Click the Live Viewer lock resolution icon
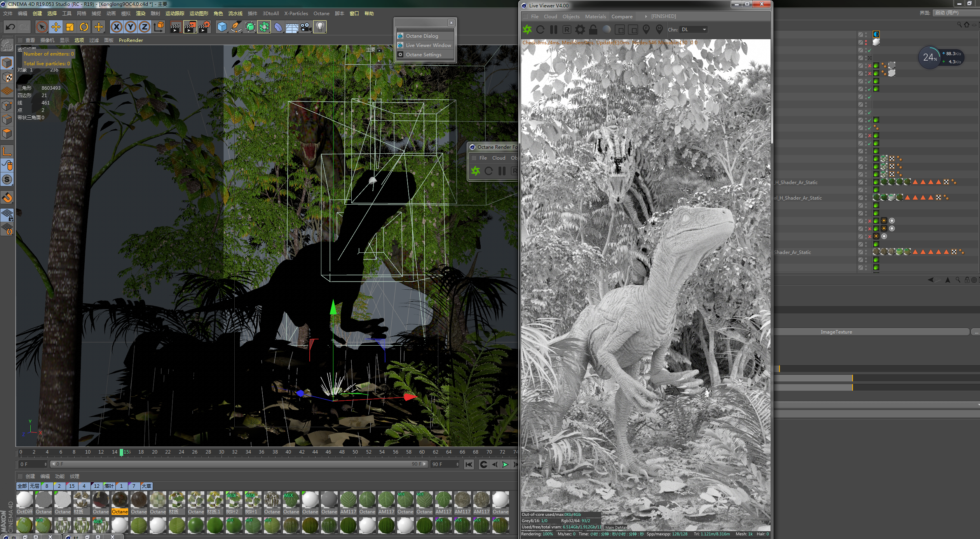This screenshot has height=539, width=980. click(593, 30)
